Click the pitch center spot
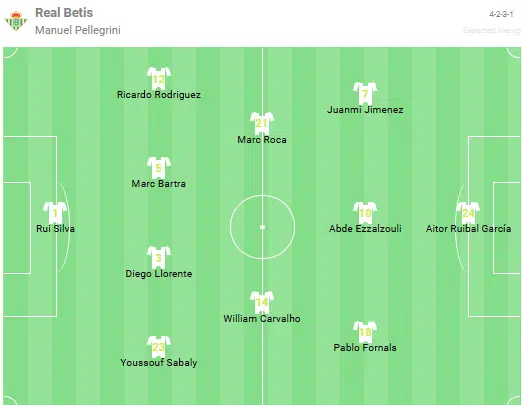The height and width of the screenshot is (405, 522). 262,227
